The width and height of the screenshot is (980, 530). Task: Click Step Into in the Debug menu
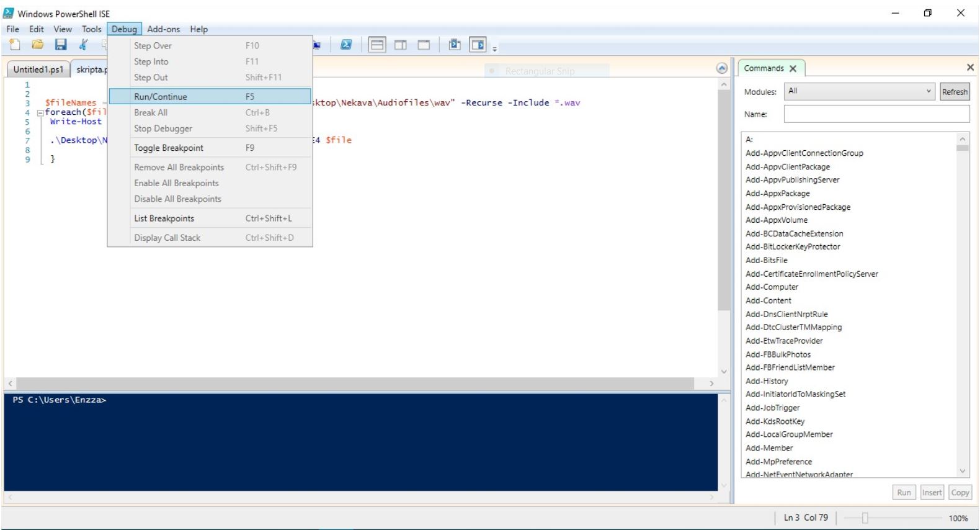[210, 61]
